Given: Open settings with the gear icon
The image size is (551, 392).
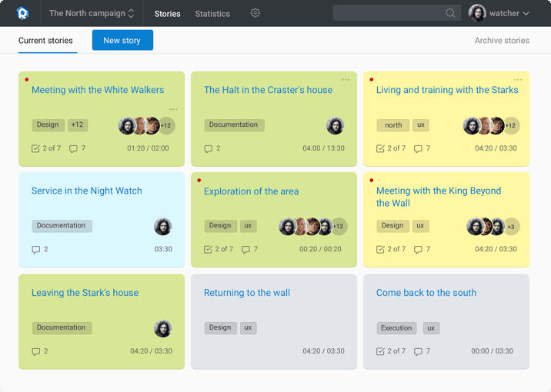Looking at the screenshot, I should [255, 13].
